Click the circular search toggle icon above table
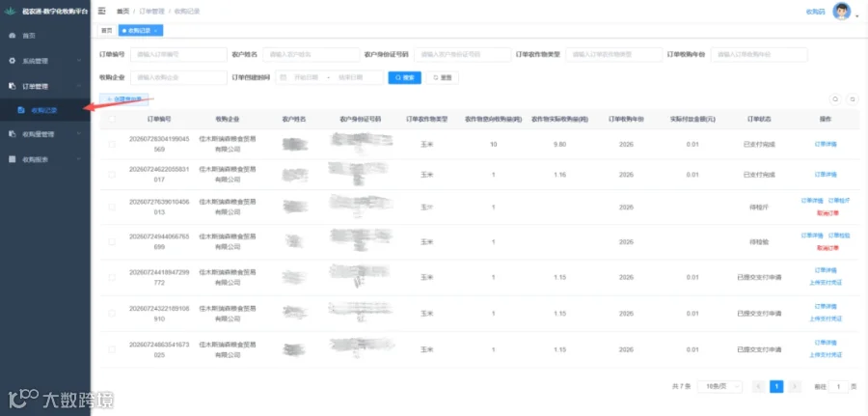Viewport: 868px width, 416px height. pos(835,99)
